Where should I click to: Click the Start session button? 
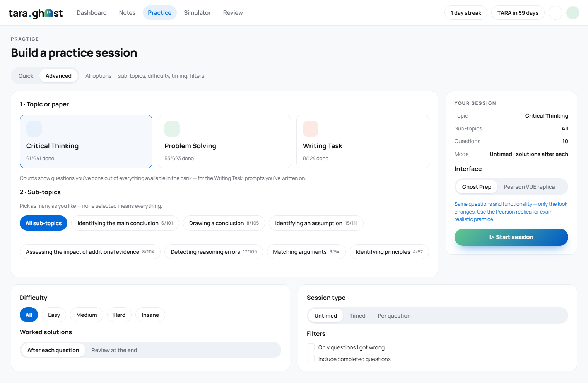[x=511, y=237]
